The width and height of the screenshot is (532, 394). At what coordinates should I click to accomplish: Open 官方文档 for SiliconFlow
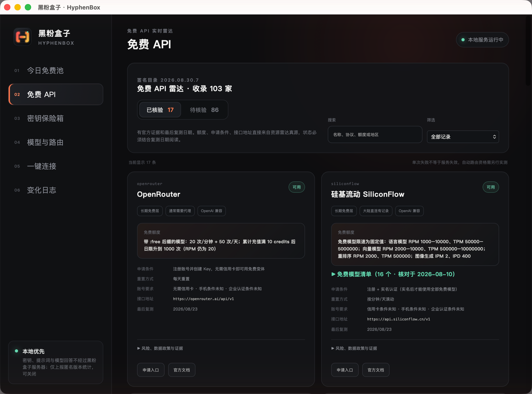pos(376,370)
